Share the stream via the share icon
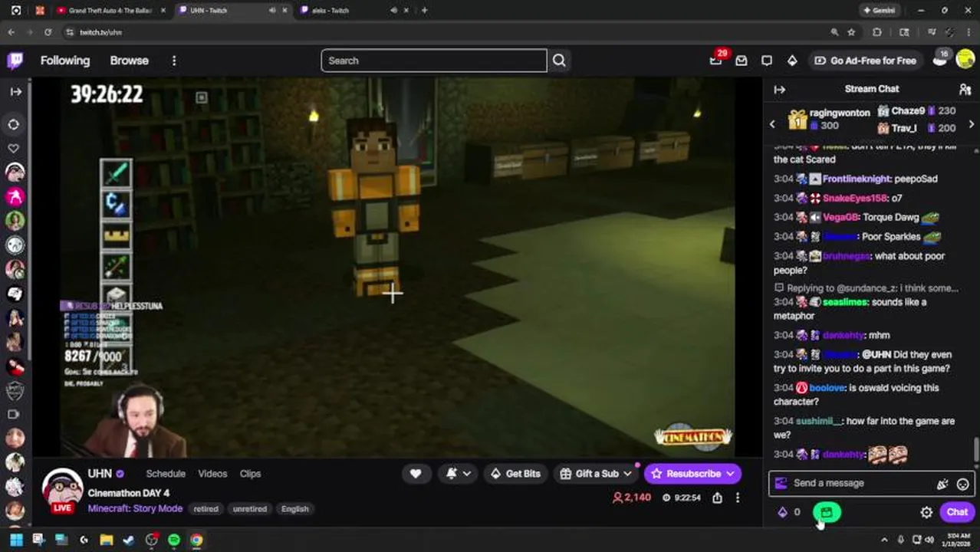Viewport: 980px width, 552px height. [717, 498]
